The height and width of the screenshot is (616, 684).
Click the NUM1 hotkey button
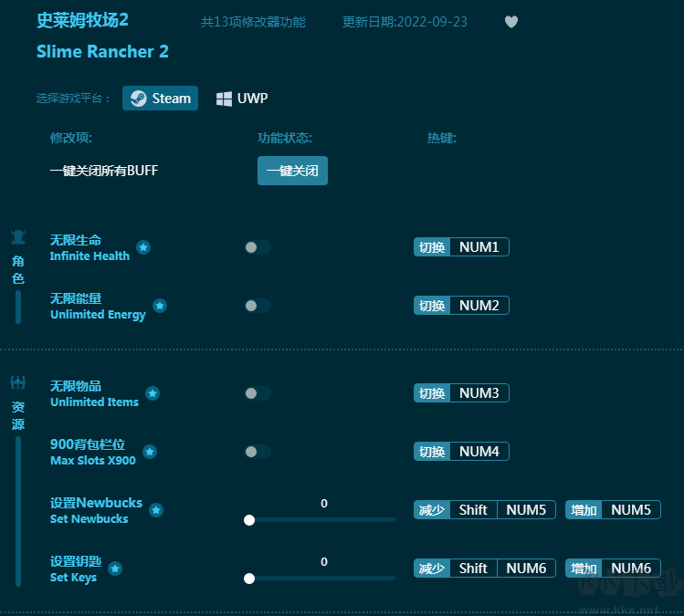479,247
